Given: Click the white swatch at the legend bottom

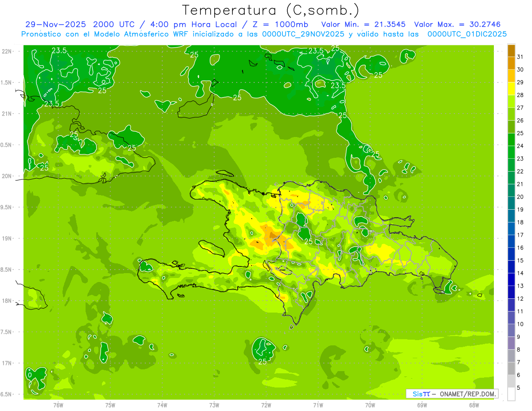Looking at the screenshot, I should tap(511, 394).
